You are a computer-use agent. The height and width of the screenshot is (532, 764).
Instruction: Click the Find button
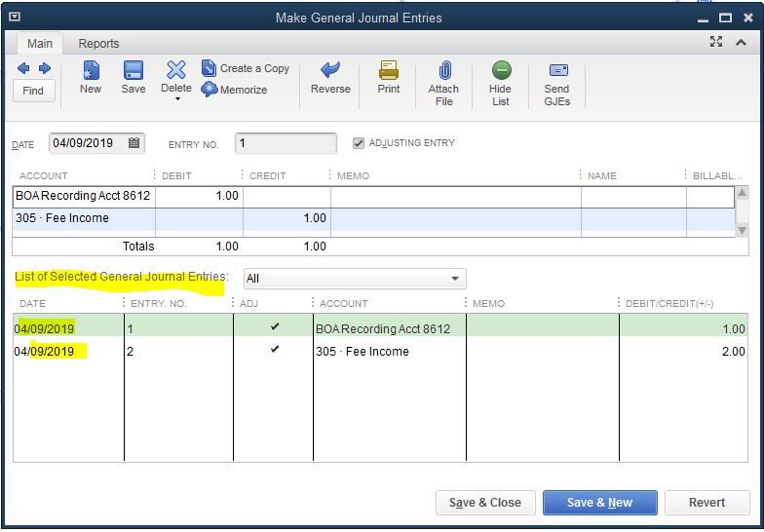(33, 91)
